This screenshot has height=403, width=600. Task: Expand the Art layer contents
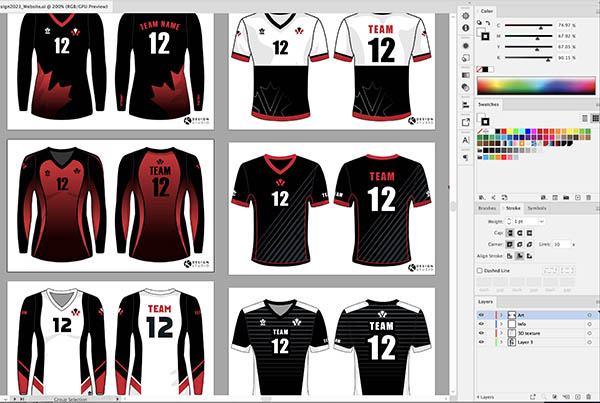[x=501, y=314]
